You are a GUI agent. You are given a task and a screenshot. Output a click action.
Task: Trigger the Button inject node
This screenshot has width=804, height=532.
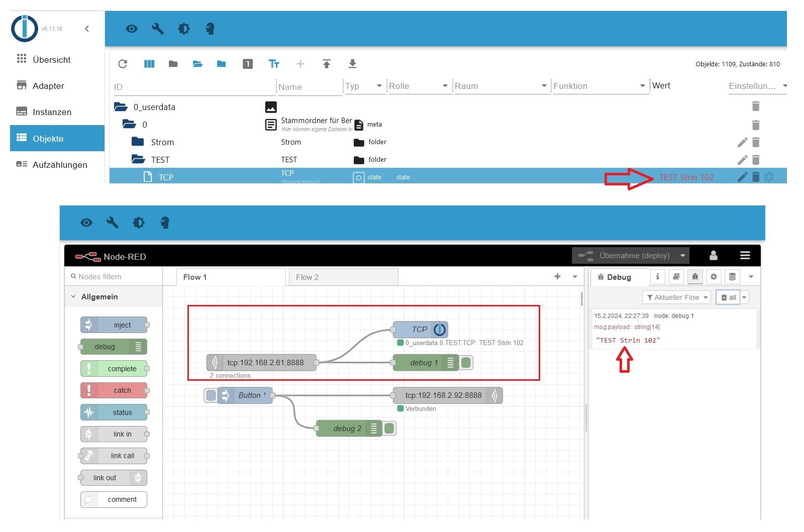tap(211, 395)
